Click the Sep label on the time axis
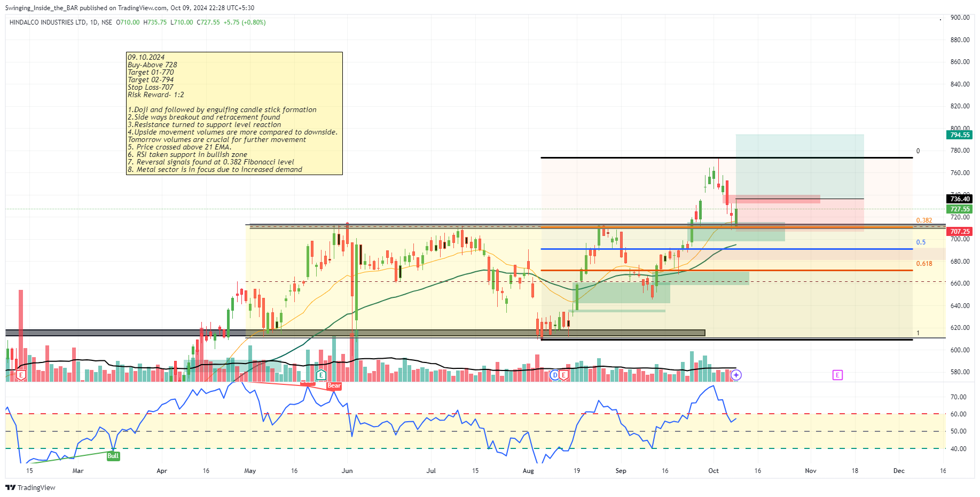Image resolution: width=980 pixels, height=497 pixels. (621, 471)
